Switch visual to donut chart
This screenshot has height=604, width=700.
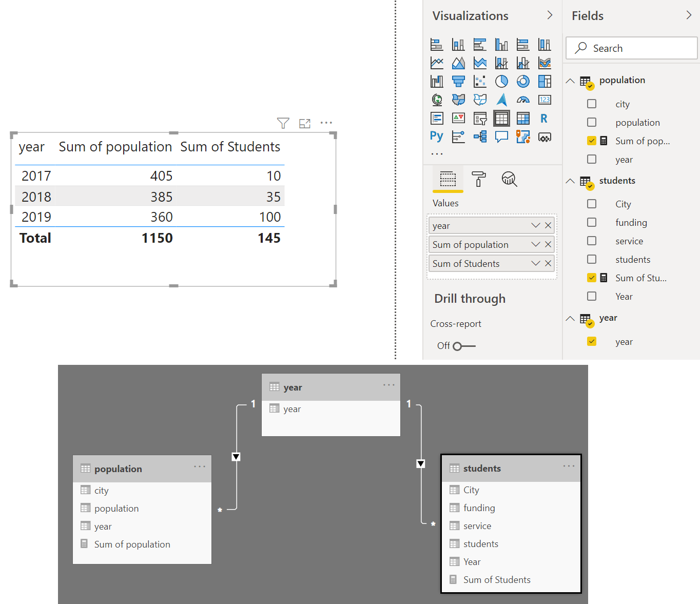(523, 82)
